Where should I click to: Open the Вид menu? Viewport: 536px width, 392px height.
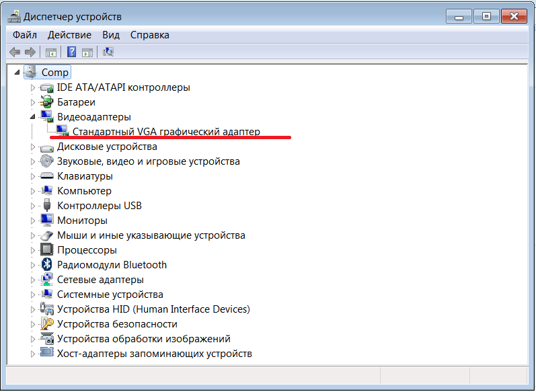[111, 35]
